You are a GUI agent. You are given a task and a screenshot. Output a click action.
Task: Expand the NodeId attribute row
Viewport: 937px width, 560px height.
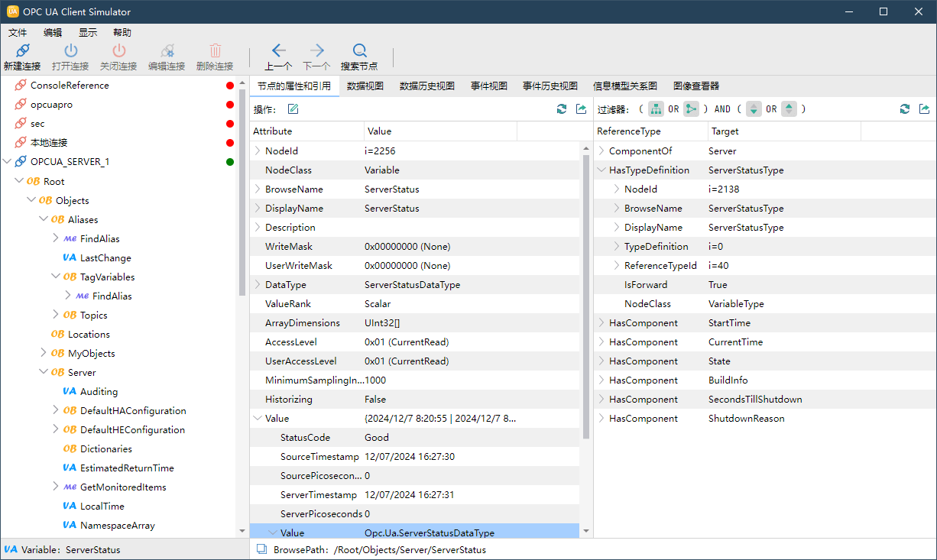point(258,151)
